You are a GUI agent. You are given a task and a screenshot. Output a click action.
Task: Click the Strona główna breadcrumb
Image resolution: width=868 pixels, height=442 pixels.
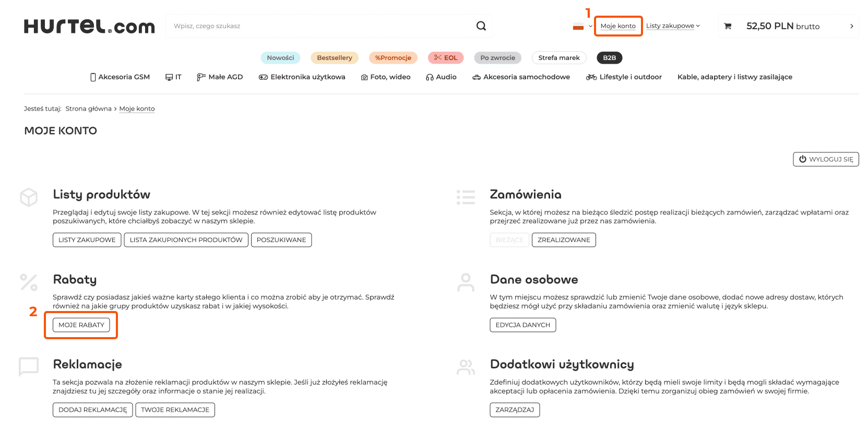pyautogui.click(x=89, y=109)
